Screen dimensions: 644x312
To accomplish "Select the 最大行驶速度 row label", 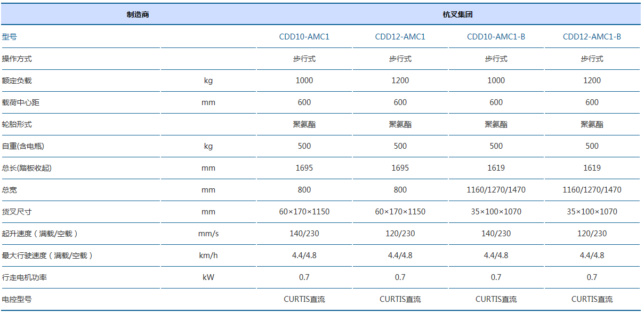I will (x=48, y=255).
